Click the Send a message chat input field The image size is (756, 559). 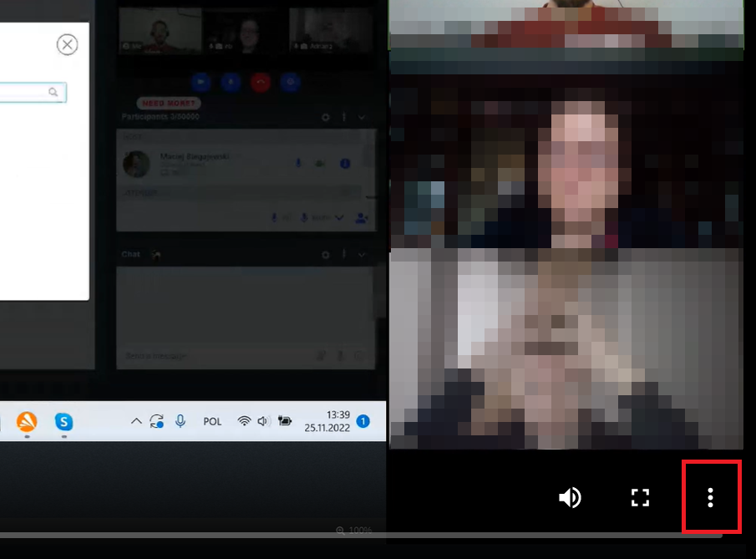click(x=209, y=355)
